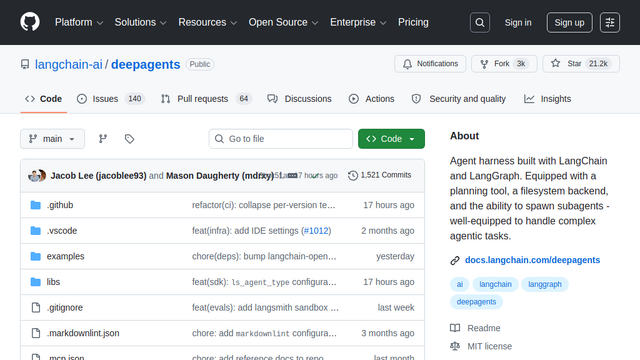640x360 pixels.
Task: Select the .markdownlint.json file icon
Action: [36, 333]
